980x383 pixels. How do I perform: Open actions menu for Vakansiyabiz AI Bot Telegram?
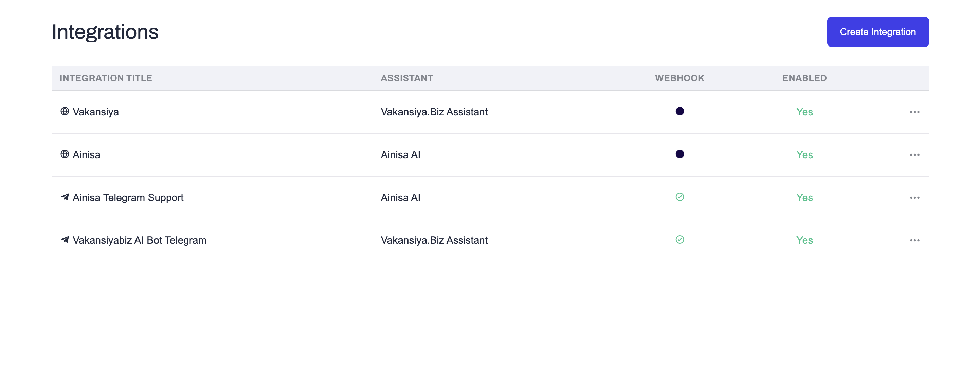(915, 240)
